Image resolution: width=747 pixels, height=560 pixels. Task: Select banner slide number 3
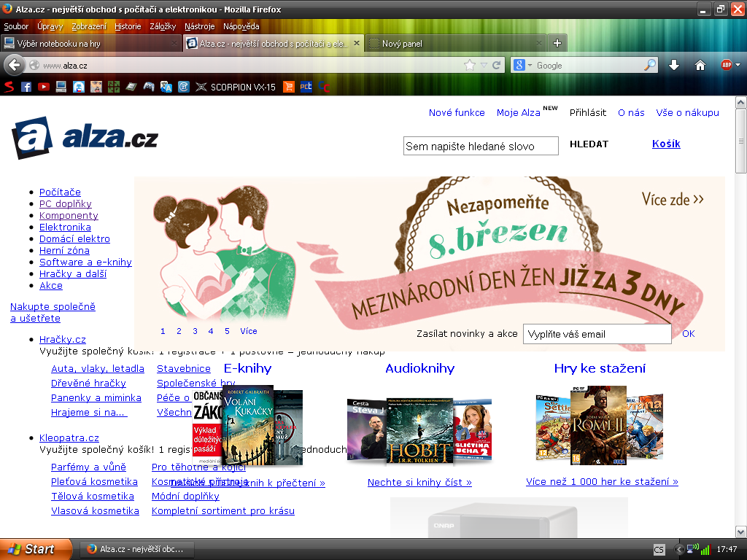click(x=195, y=331)
